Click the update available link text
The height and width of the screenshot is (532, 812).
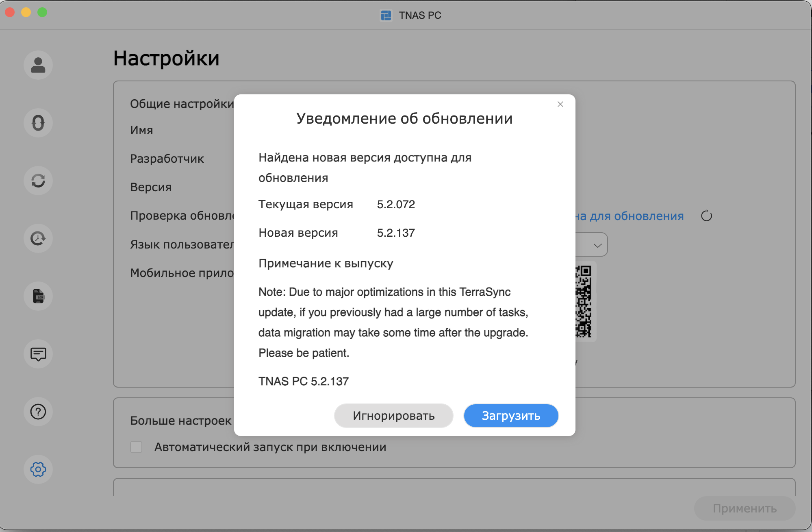630,216
